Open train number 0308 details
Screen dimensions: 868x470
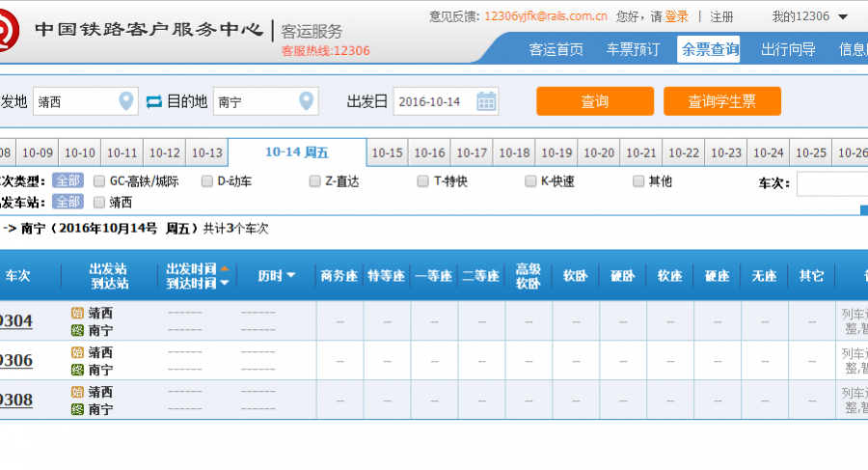point(16,400)
